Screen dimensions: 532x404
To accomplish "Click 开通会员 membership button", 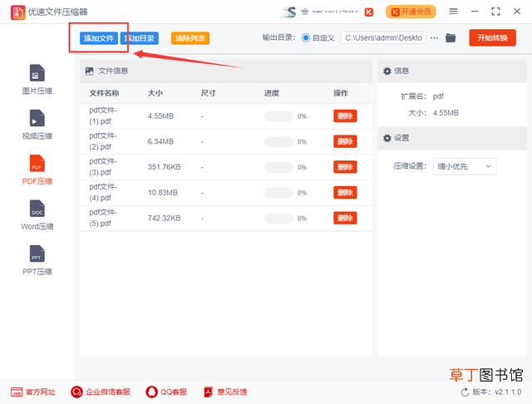I will [411, 12].
